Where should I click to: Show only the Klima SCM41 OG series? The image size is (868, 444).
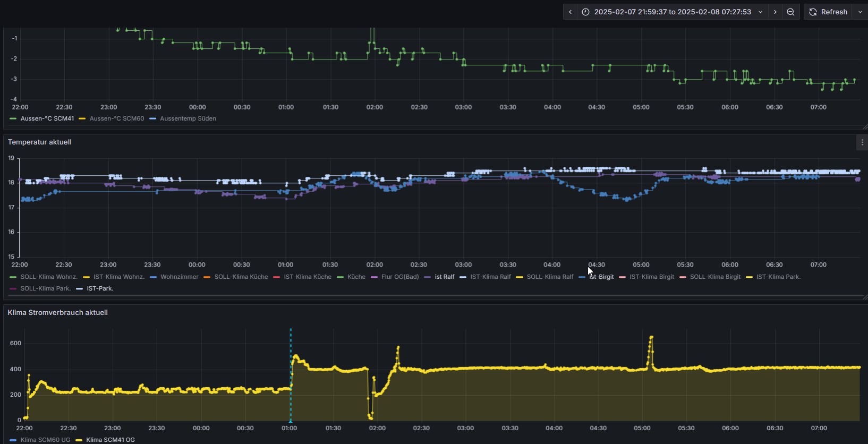pyautogui.click(x=110, y=440)
